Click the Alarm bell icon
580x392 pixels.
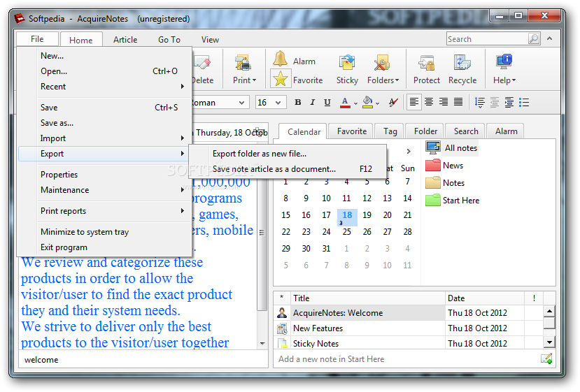pos(280,59)
